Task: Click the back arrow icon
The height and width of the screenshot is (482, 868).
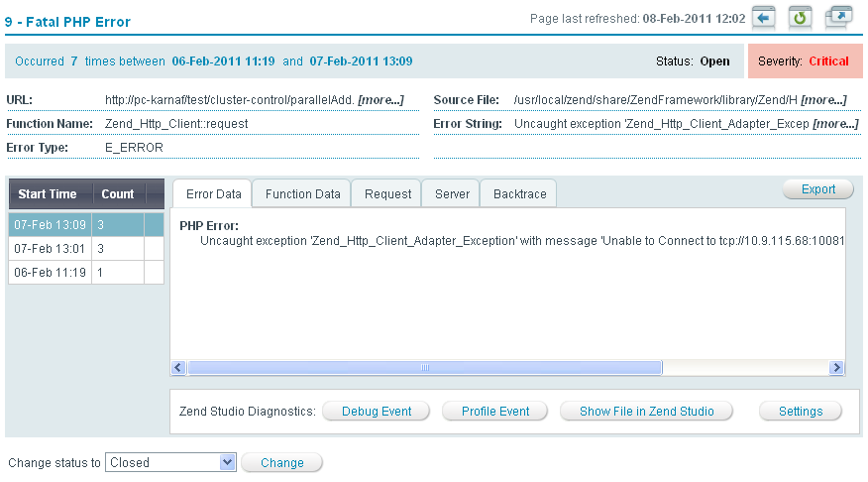Action: click(x=763, y=18)
